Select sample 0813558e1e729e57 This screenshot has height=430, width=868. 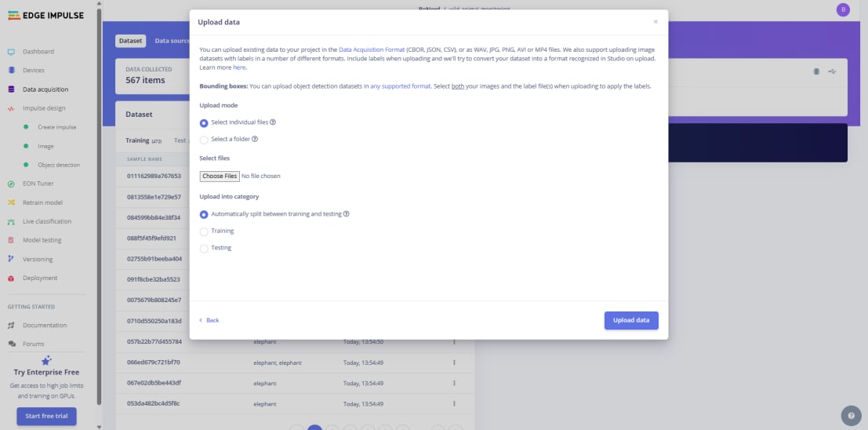[154, 197]
